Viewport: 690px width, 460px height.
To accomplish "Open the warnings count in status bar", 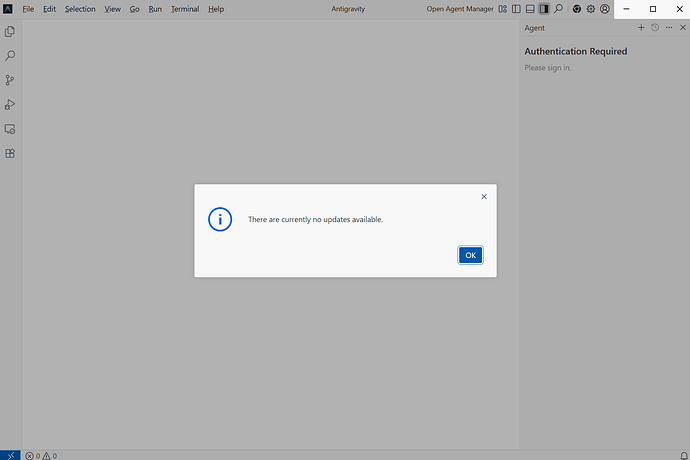I will click(50, 456).
